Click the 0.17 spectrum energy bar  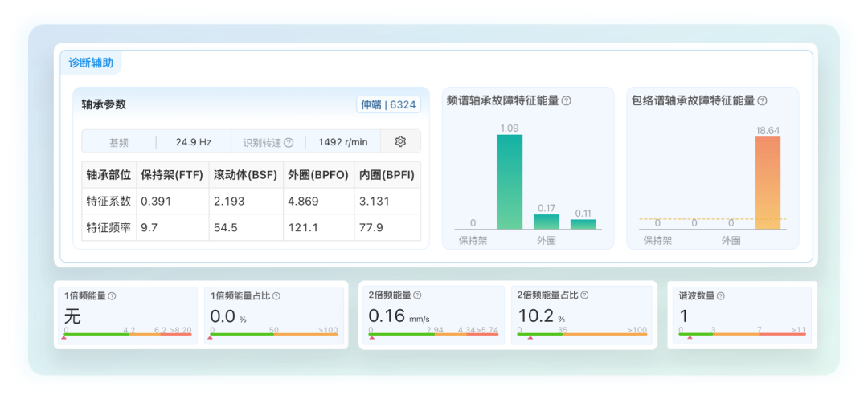point(547,222)
